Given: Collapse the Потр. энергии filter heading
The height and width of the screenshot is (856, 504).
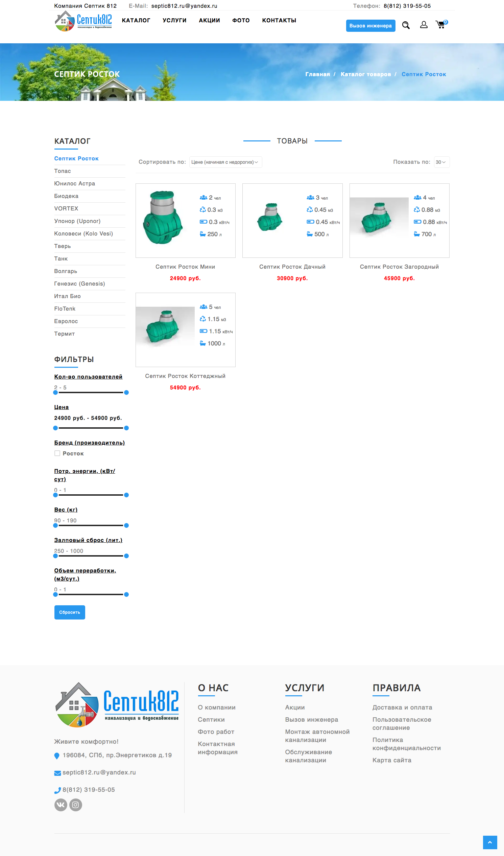Looking at the screenshot, I should 85,475.
